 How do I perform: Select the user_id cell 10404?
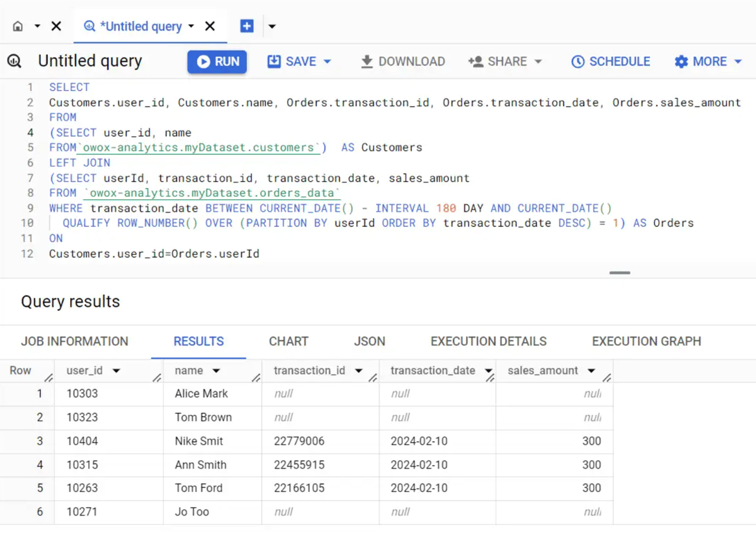click(109, 441)
